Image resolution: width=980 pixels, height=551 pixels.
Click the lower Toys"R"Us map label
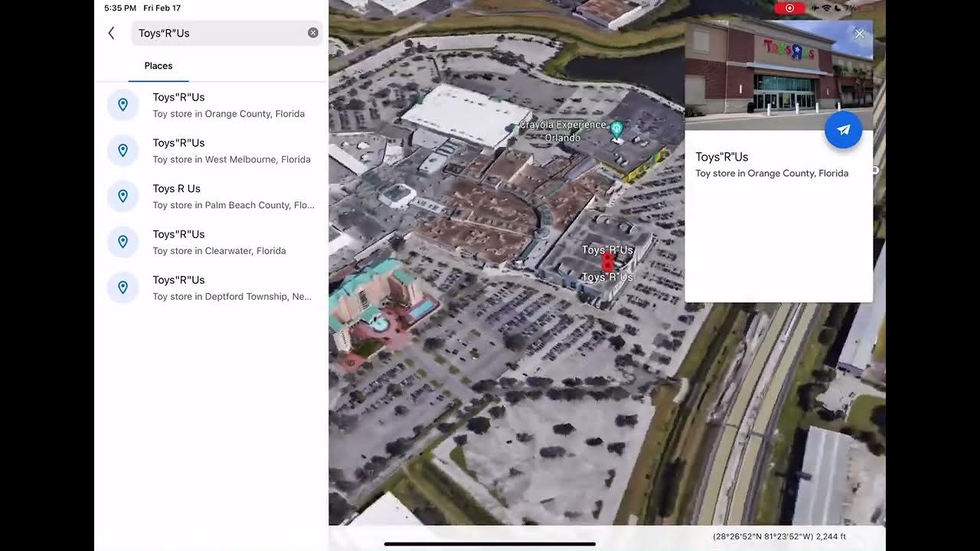pos(607,277)
